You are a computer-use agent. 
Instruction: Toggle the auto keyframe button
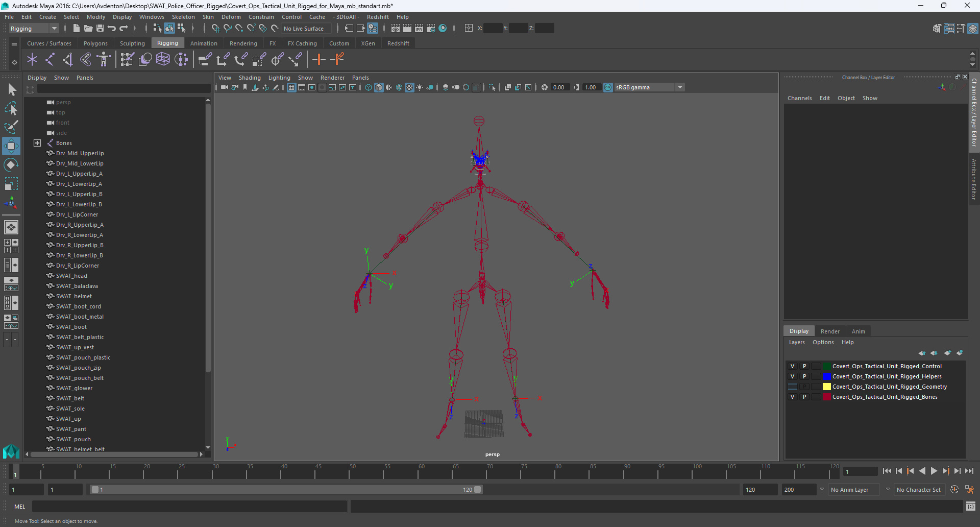click(954, 490)
